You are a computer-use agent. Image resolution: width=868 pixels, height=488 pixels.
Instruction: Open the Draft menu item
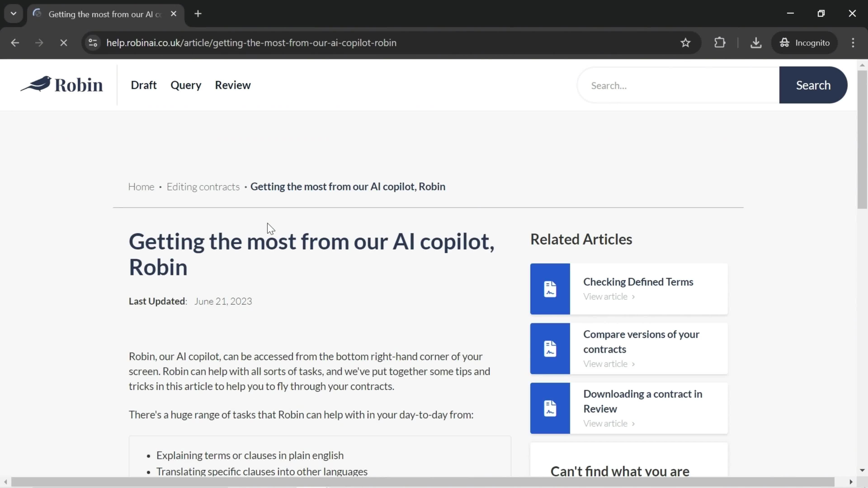144,85
